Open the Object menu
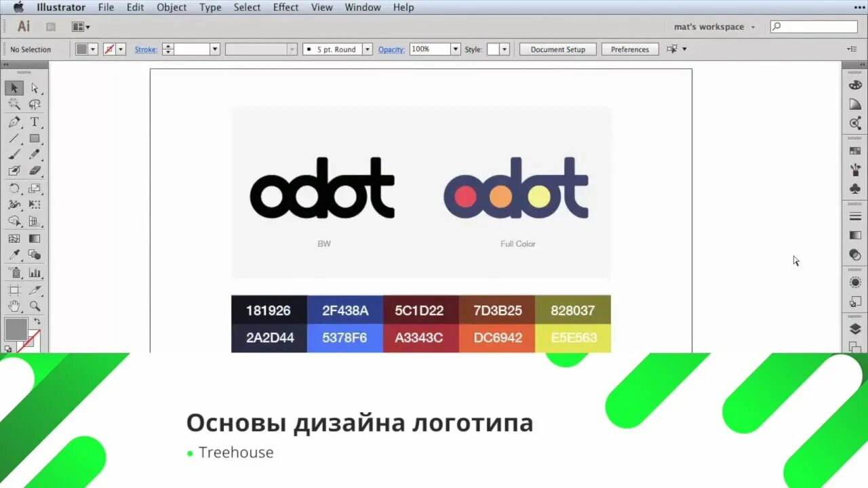868x488 pixels. [172, 7]
